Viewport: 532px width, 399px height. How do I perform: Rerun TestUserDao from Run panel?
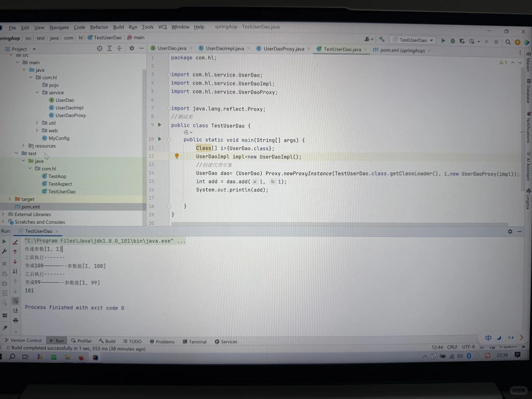click(x=4, y=241)
